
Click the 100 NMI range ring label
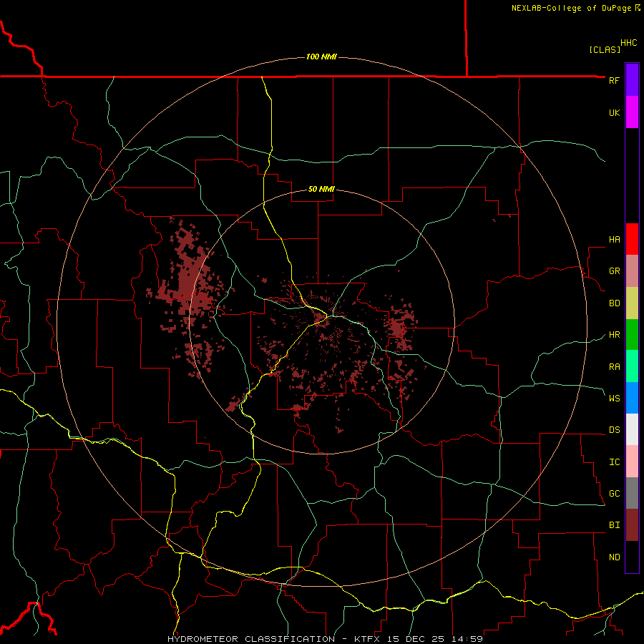pos(321,57)
